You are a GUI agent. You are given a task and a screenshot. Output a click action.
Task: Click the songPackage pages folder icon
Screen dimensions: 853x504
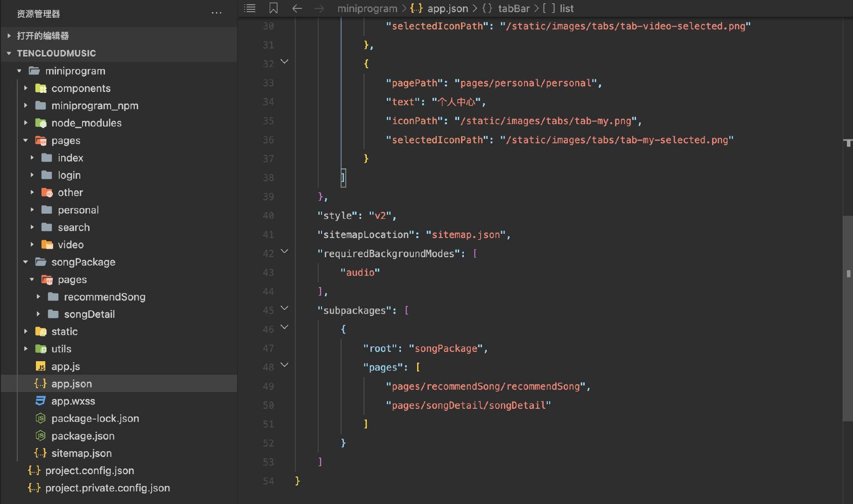(x=47, y=280)
